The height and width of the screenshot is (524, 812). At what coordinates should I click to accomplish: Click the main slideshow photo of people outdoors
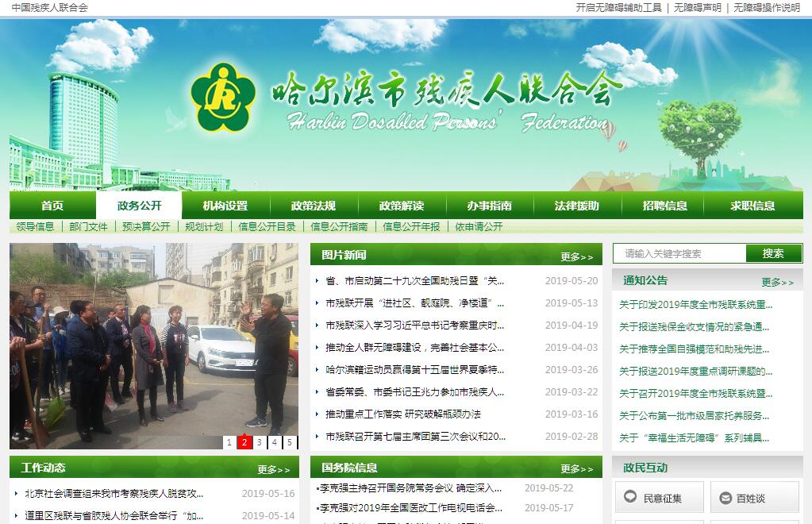(154, 341)
